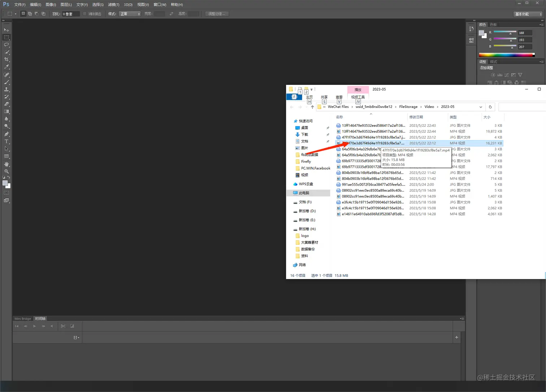Choose the Subtract from selection mode
This screenshot has height=392, width=546.
click(x=36, y=14)
